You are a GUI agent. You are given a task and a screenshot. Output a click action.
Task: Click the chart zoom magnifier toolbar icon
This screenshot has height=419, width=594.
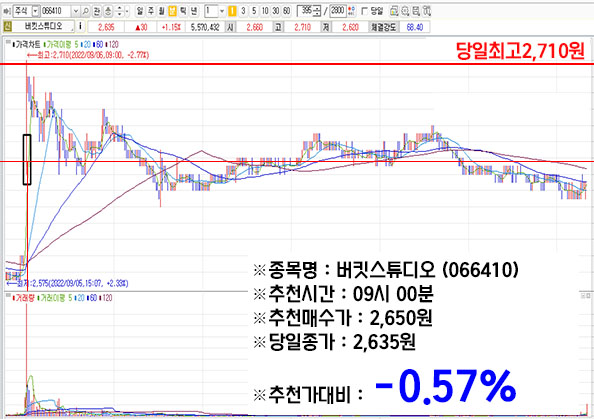click(405, 11)
